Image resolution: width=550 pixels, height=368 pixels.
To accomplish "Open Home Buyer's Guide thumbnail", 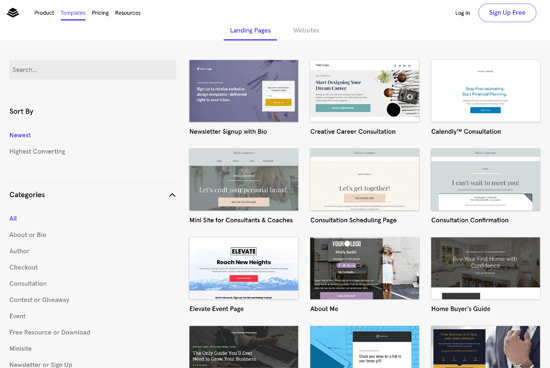I will click(x=485, y=268).
